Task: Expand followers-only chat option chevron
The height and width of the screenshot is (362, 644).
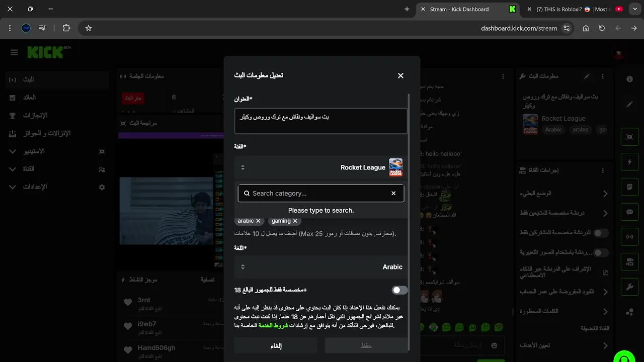Action: click(605, 214)
